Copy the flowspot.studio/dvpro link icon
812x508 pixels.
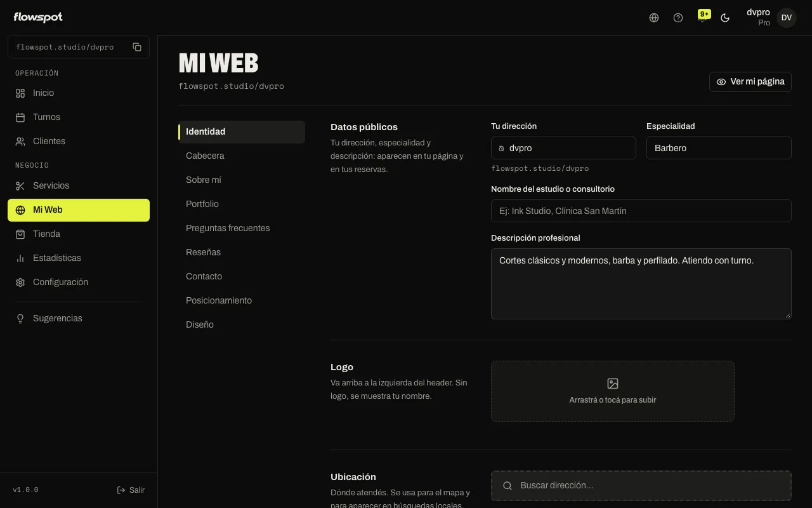pos(137,47)
